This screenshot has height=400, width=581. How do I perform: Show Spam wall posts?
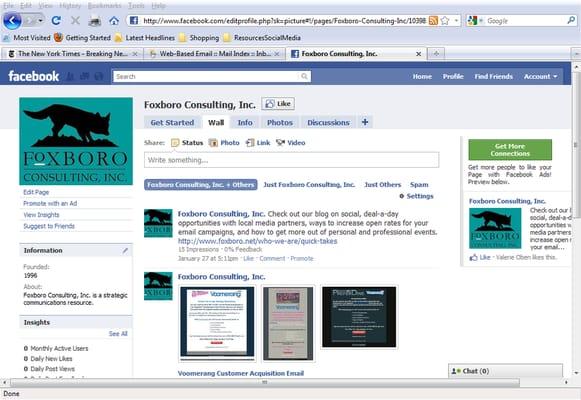click(419, 184)
